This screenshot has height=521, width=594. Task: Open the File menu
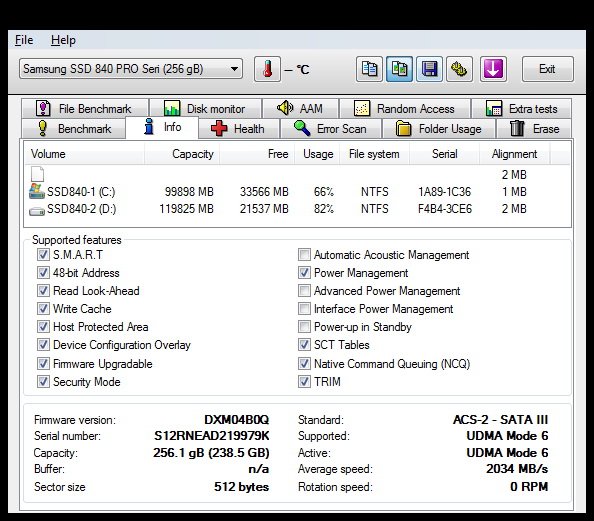point(24,40)
